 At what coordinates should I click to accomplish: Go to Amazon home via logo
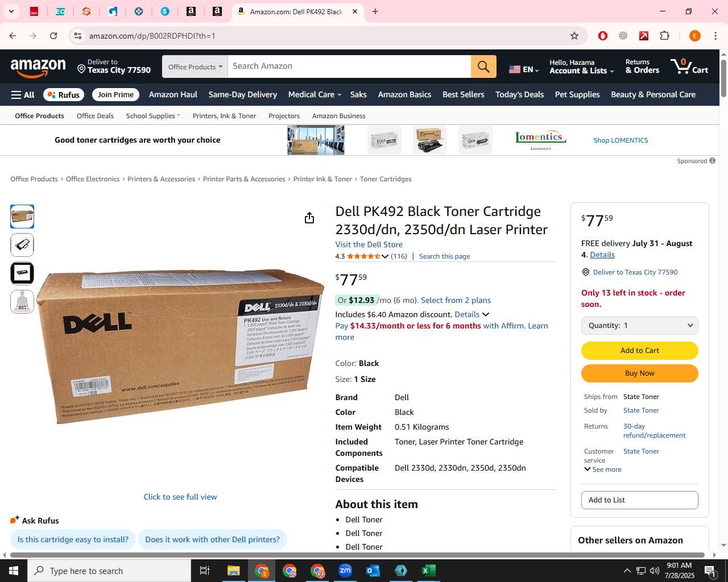click(x=38, y=68)
